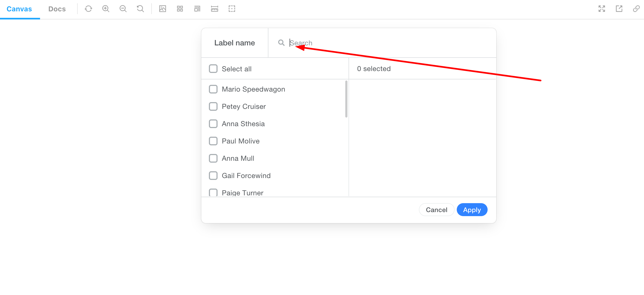Click the Cancel button
This screenshot has width=644, height=295.
coord(436,210)
